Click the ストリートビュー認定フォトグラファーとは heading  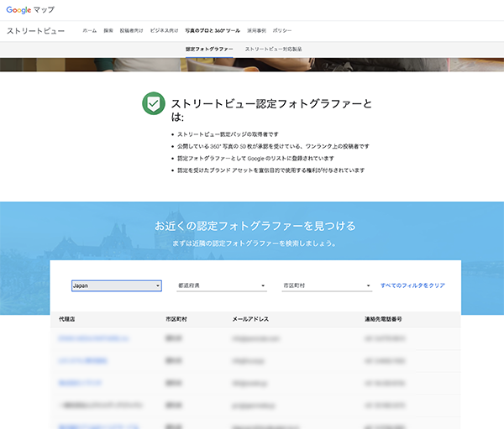point(271,110)
